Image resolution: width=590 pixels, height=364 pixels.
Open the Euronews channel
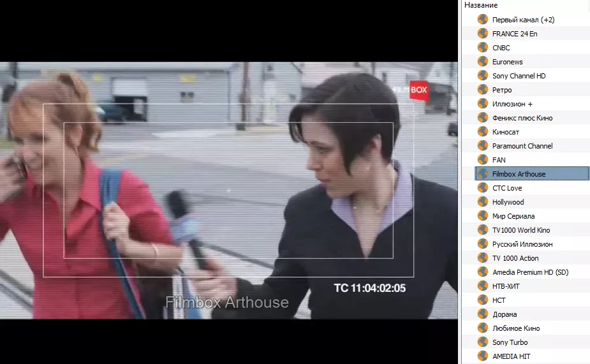point(507,62)
